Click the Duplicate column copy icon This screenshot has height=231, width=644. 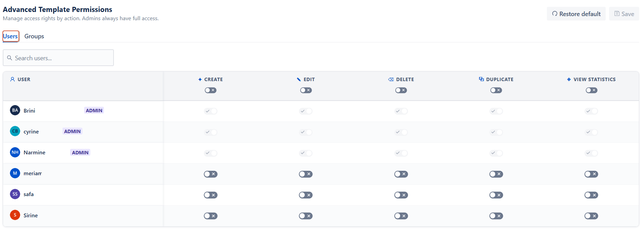[x=481, y=79]
